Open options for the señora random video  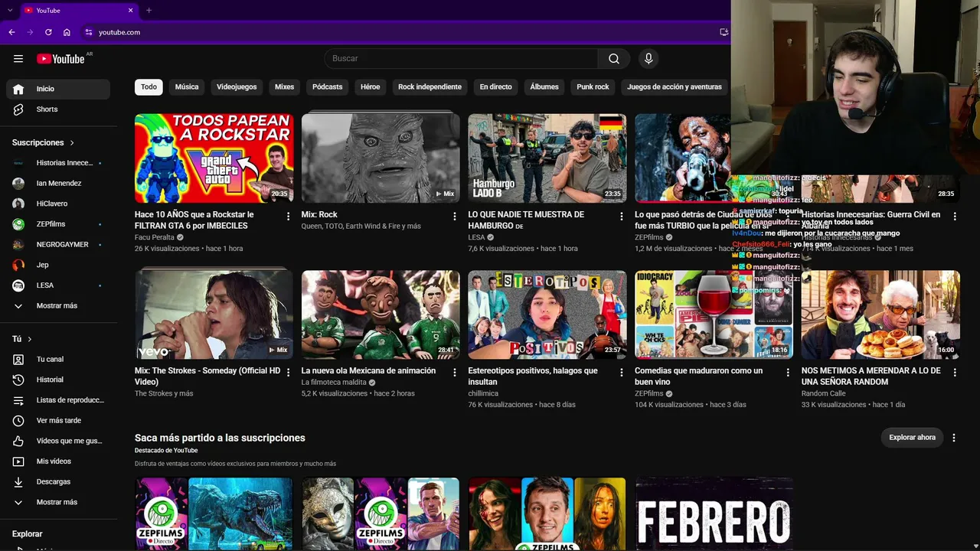point(955,373)
